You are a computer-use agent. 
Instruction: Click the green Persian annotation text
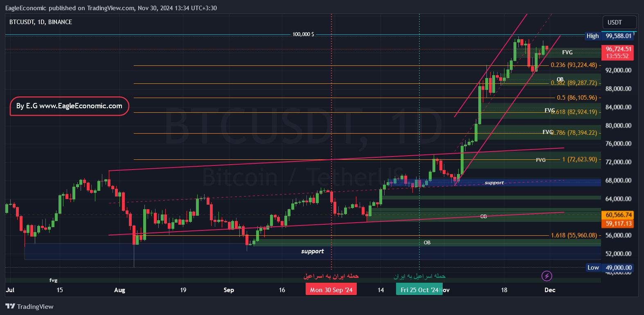419,276
